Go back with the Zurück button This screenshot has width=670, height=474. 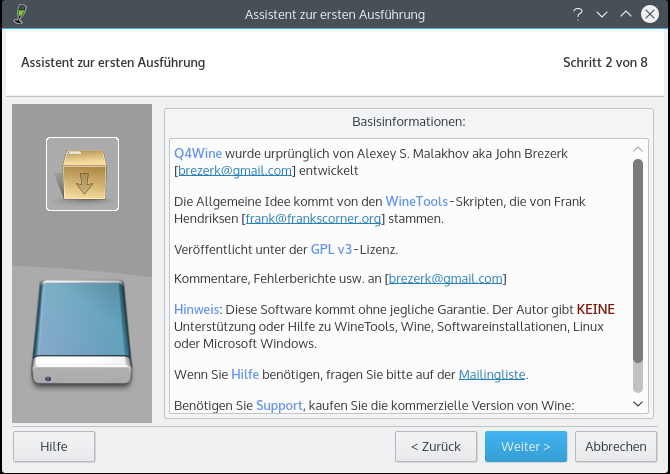coord(435,446)
